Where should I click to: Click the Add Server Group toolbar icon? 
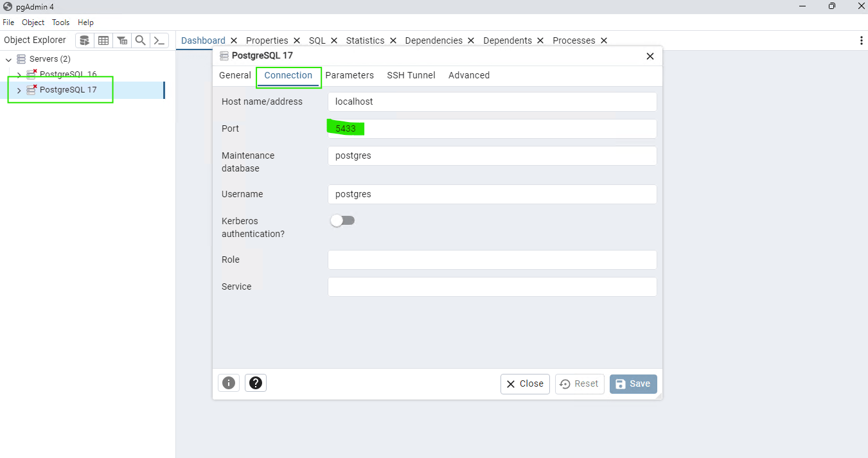pyautogui.click(x=85, y=40)
